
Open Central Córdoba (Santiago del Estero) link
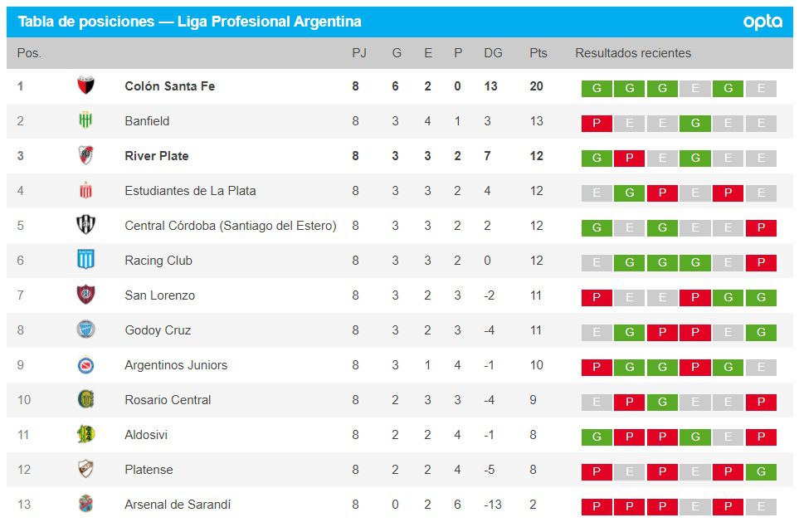pos(230,226)
